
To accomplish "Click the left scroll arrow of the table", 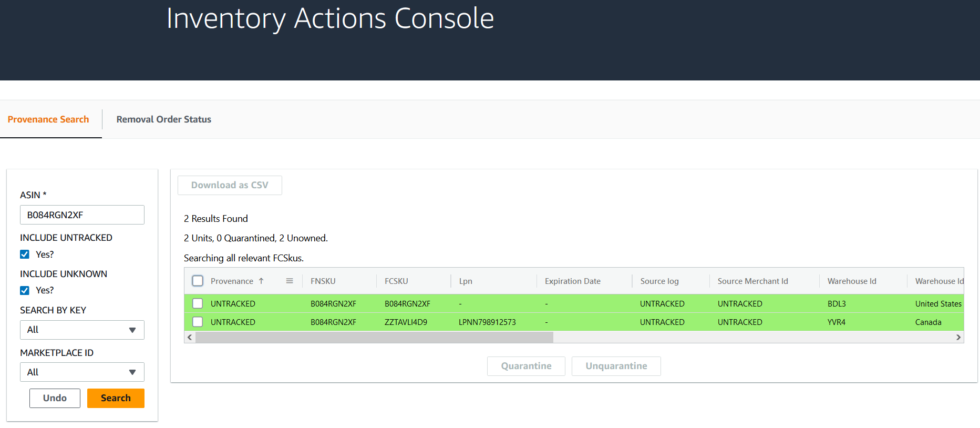I will pyautogui.click(x=190, y=338).
